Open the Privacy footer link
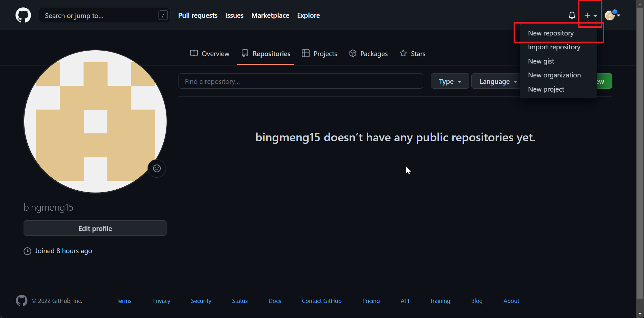 pyautogui.click(x=161, y=301)
